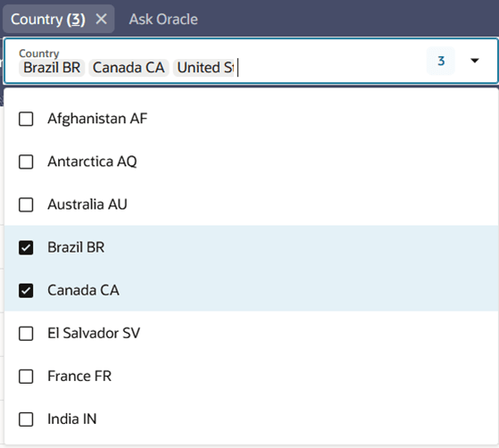Select the Antarctica AQ option label

pyautogui.click(x=92, y=162)
